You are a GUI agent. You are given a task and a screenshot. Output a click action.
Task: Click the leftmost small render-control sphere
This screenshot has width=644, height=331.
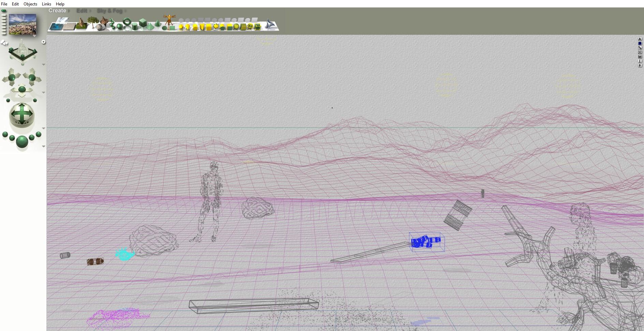5,135
